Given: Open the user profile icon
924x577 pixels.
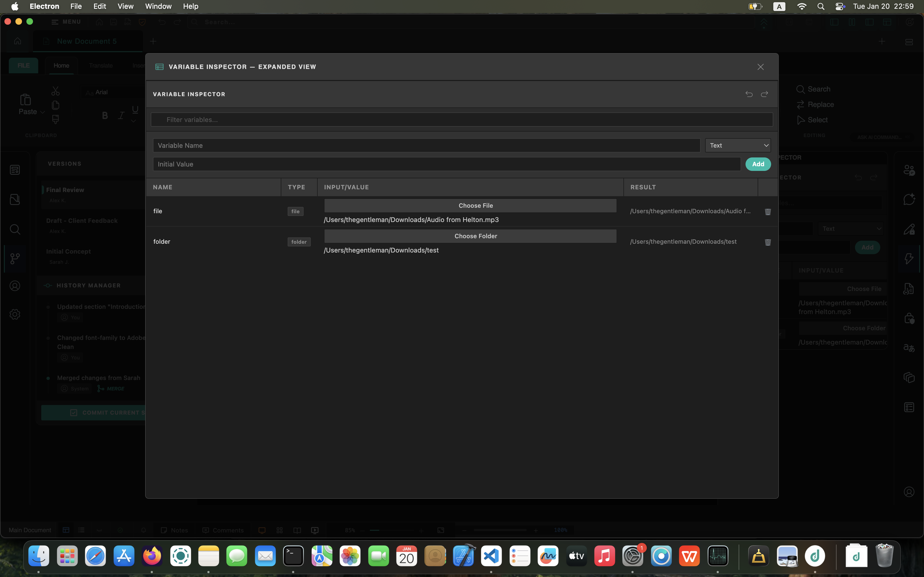Looking at the screenshot, I should pos(15,285).
